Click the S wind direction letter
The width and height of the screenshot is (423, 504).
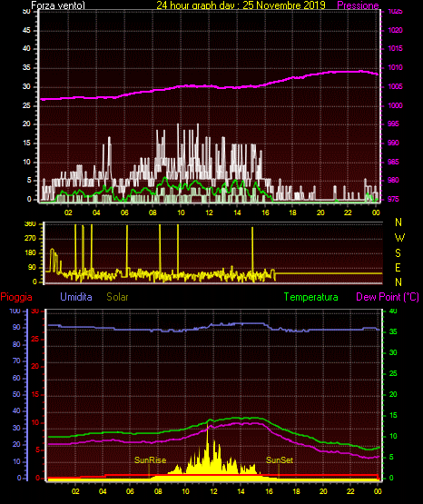pyautogui.click(x=398, y=253)
